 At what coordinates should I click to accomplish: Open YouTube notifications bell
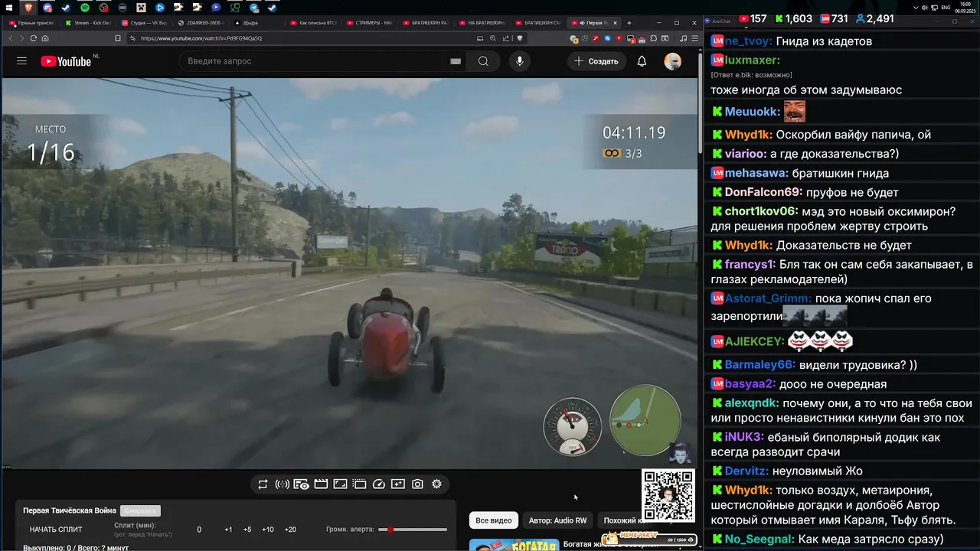tap(642, 61)
